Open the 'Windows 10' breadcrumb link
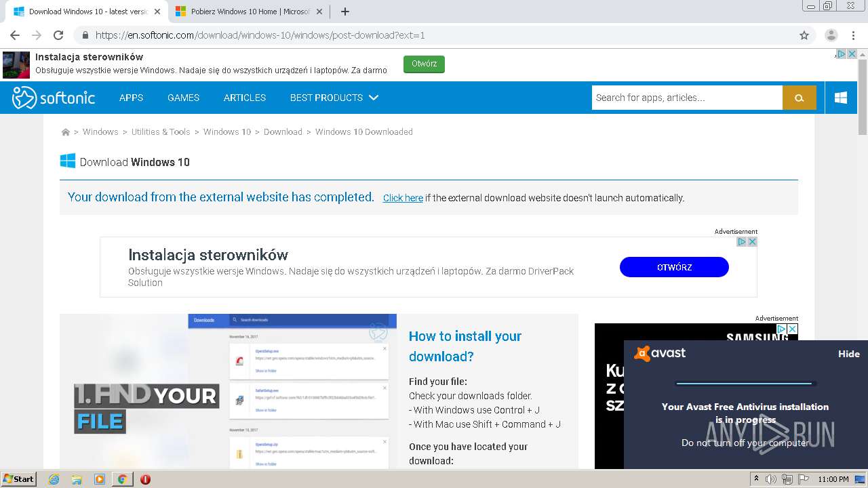Viewport: 868px width, 488px height. tap(227, 132)
